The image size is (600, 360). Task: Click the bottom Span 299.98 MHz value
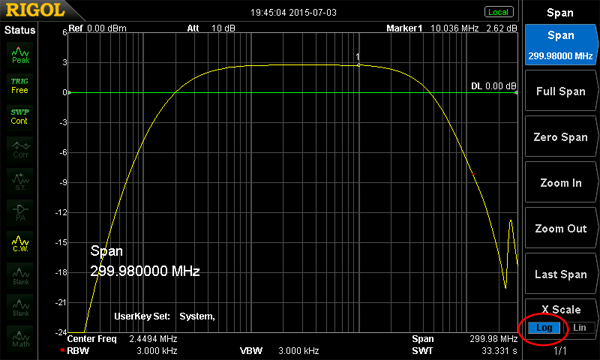click(494, 339)
